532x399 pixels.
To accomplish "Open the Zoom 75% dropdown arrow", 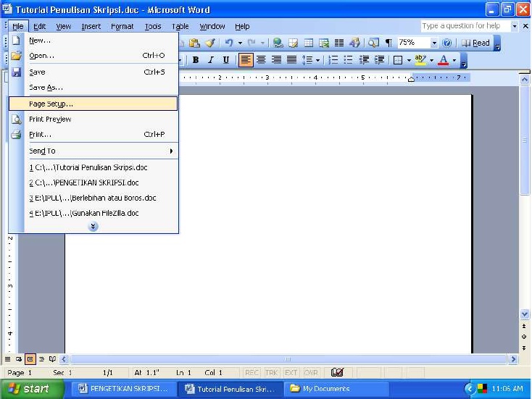I will point(434,43).
